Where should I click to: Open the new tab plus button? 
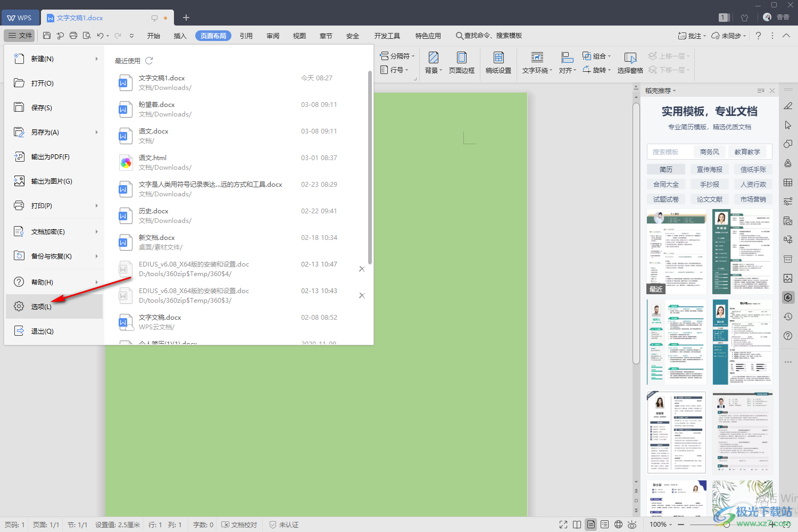point(186,18)
